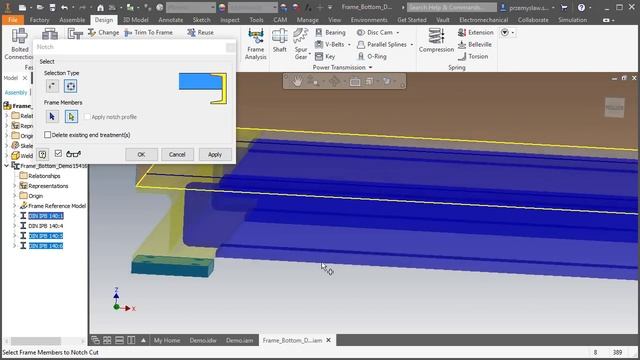Choose the Torsion spring tool
Image resolution: width=640 pixels, height=360 pixels.
coord(473,56)
